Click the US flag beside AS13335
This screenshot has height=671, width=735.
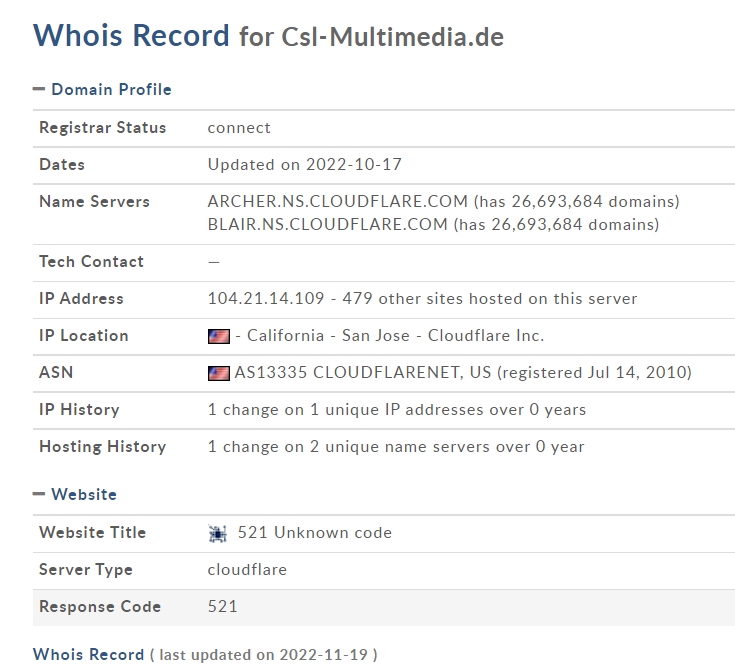(219, 373)
